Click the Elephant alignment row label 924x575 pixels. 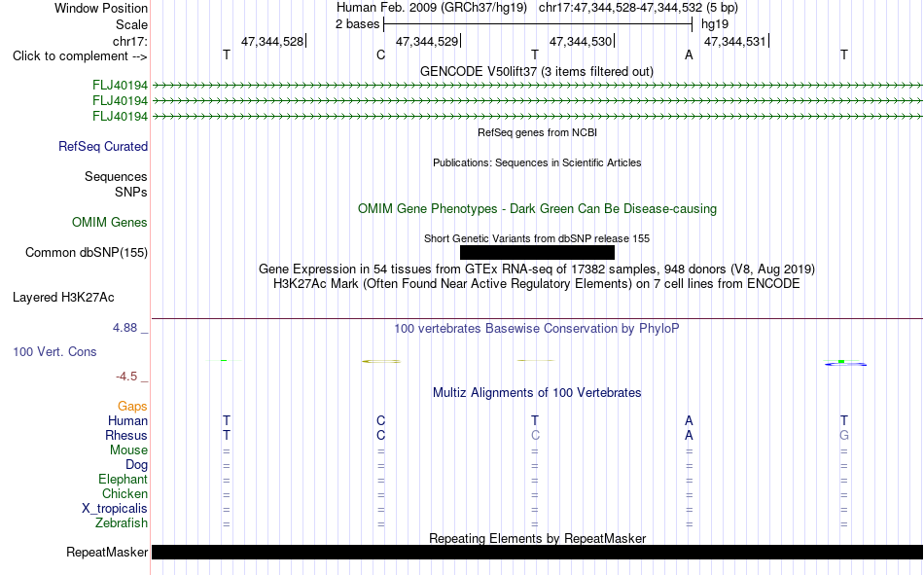click(x=123, y=479)
